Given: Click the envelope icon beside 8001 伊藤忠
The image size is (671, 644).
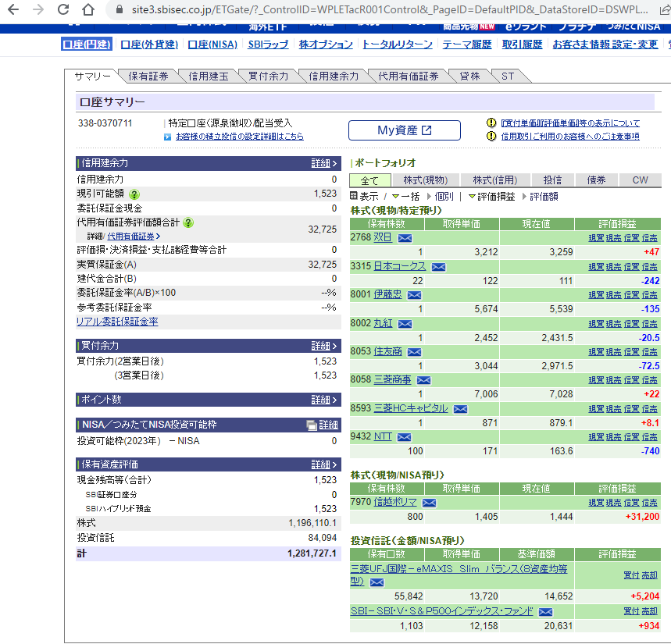Looking at the screenshot, I should (x=414, y=295).
